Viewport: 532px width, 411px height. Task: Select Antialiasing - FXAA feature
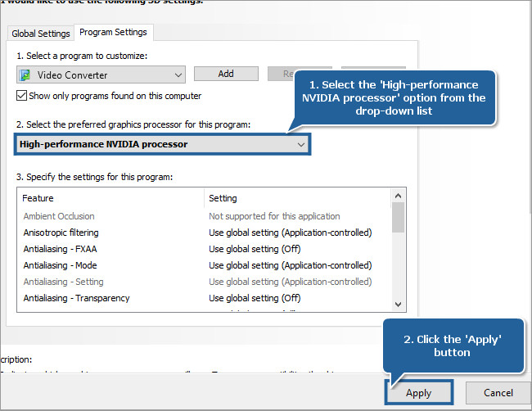click(60, 249)
